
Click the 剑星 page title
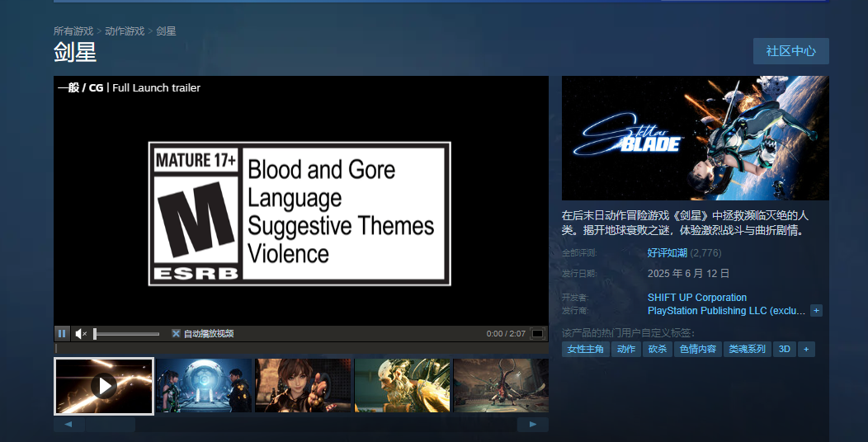75,53
